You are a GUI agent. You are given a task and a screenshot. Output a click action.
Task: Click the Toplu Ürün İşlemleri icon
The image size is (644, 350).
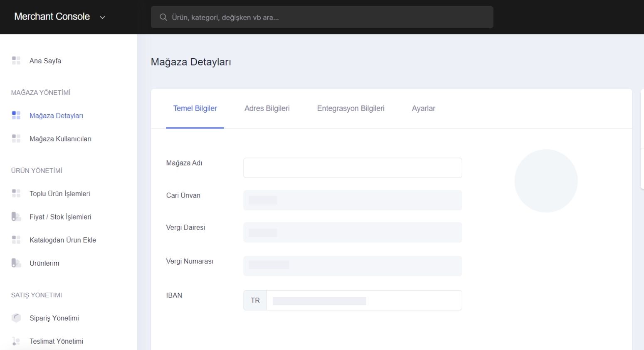[16, 194]
